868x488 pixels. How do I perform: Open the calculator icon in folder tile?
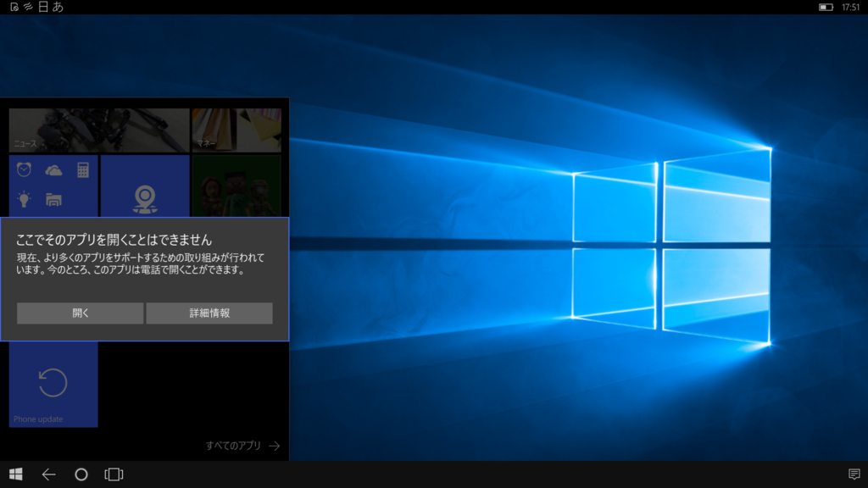(83, 169)
